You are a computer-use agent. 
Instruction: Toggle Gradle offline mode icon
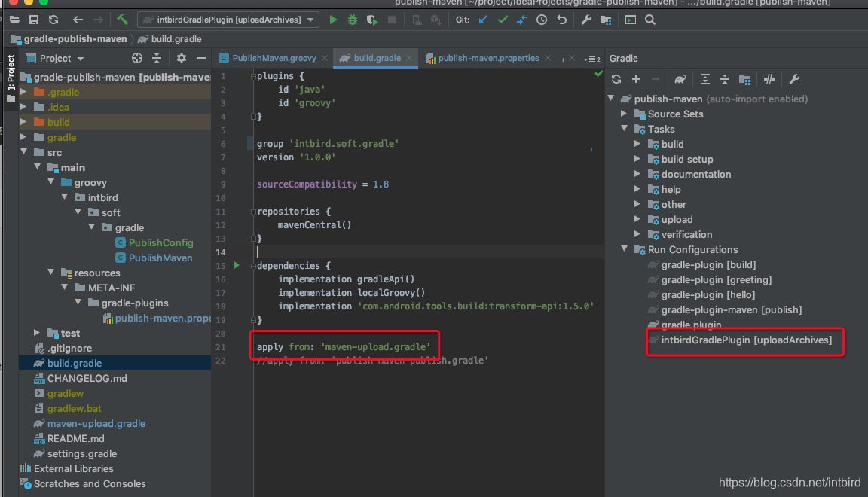point(769,79)
